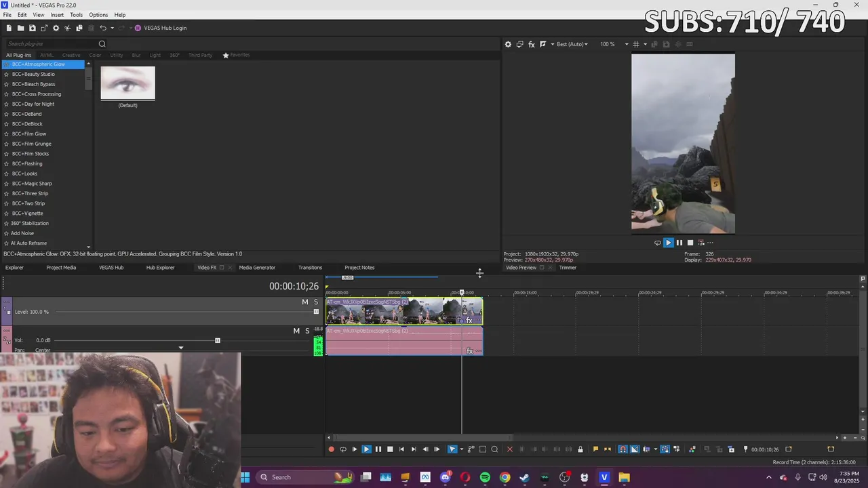Click the Play button under video preview

[x=668, y=243]
